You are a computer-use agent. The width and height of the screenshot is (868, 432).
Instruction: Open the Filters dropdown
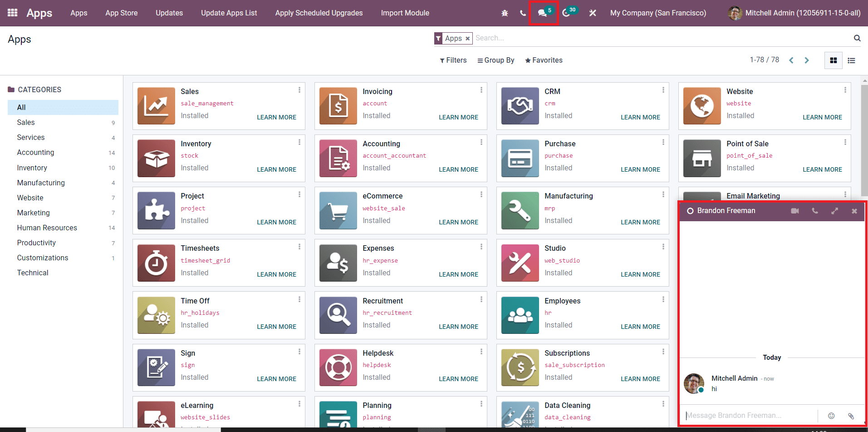point(453,60)
